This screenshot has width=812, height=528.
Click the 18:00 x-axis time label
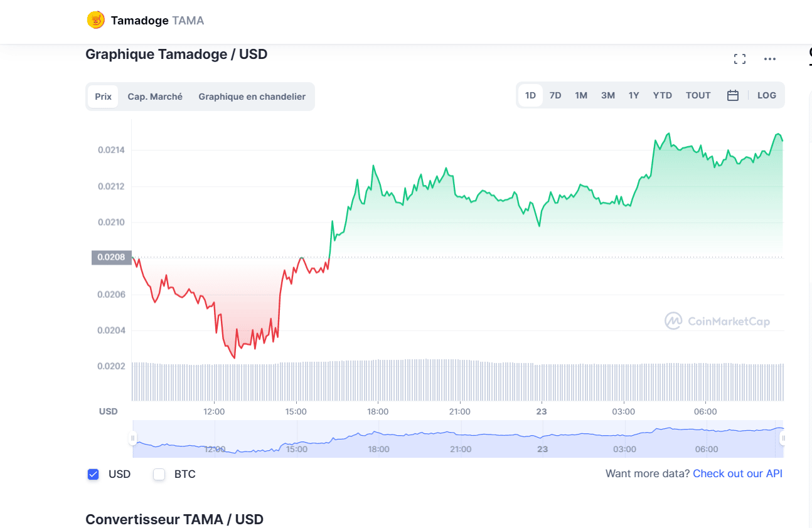click(378, 411)
